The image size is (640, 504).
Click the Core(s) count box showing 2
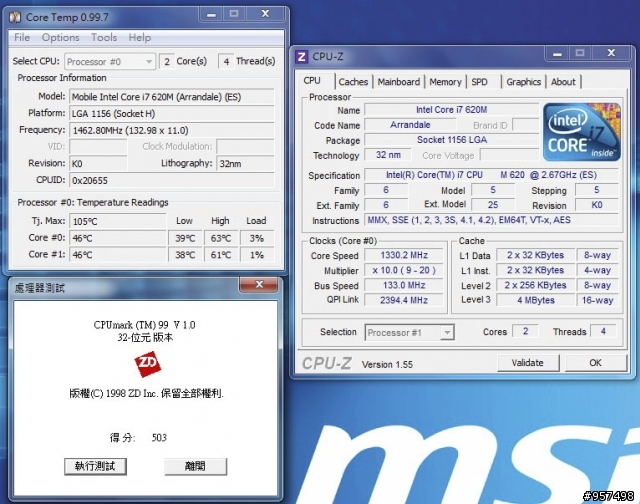pyautogui.click(x=167, y=62)
